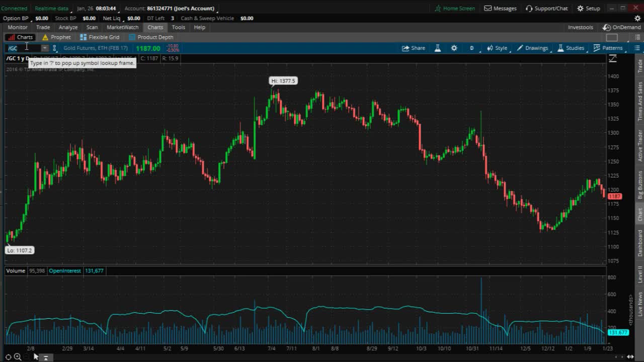Open Style dropdown menu
The width and height of the screenshot is (644, 362).
[x=497, y=48]
